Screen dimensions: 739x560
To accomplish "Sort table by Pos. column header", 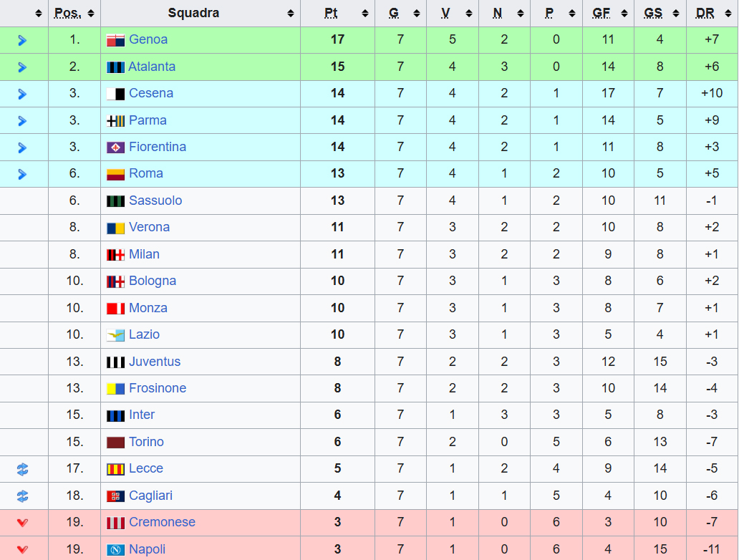I will (74, 13).
